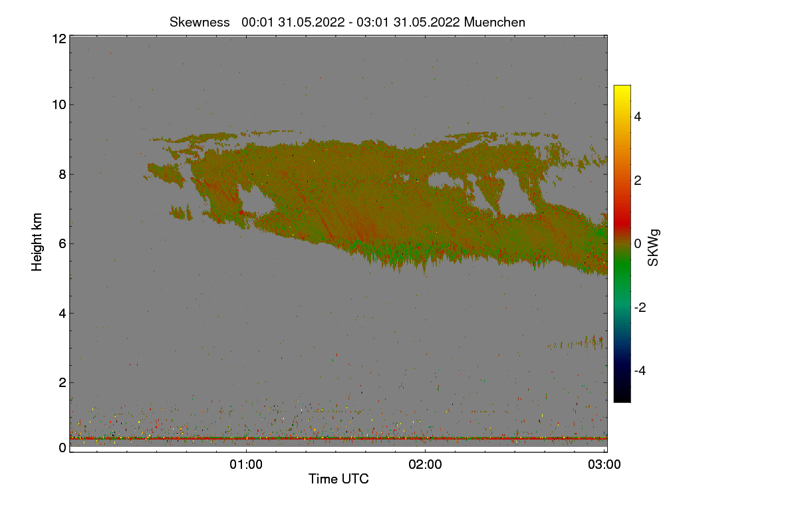Click the colorbar tick label -2
Image resolution: width=798 pixels, height=532 pixels.
639,307
